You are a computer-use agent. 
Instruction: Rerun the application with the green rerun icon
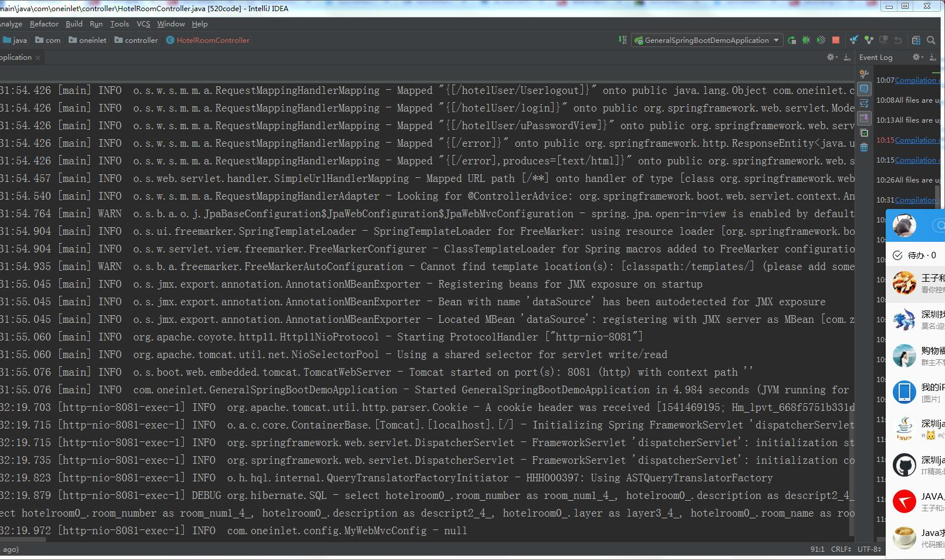(792, 40)
